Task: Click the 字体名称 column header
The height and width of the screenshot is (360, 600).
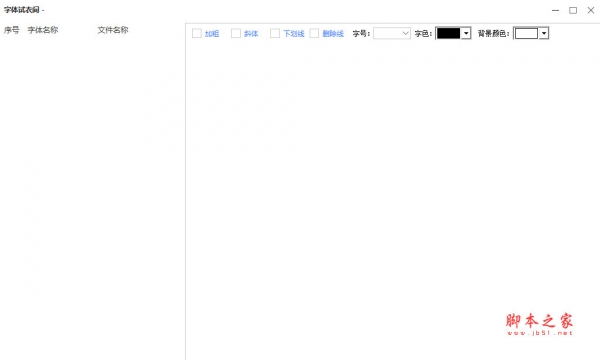Action: coord(43,30)
